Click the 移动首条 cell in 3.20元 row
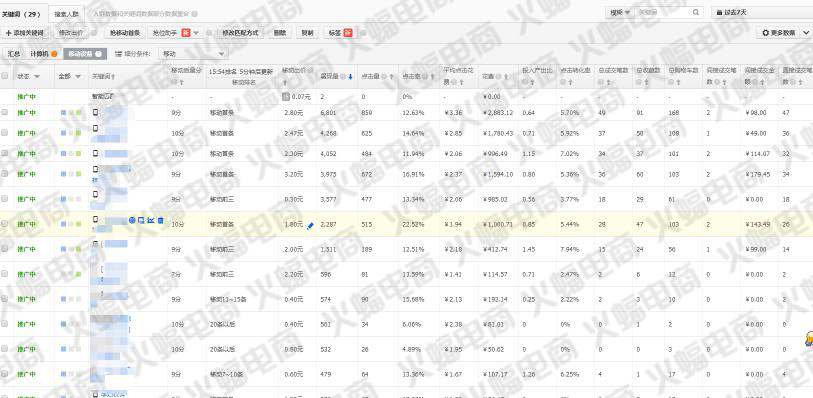 point(221,174)
